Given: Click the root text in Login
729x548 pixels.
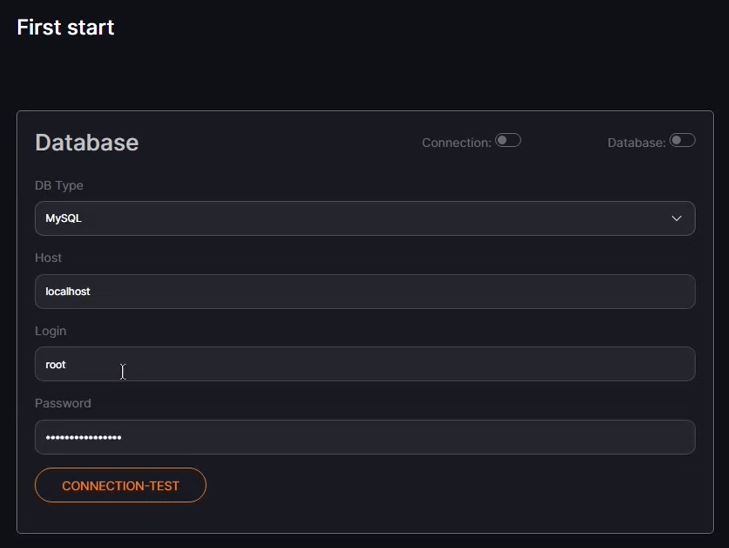Looking at the screenshot, I should point(55,365).
